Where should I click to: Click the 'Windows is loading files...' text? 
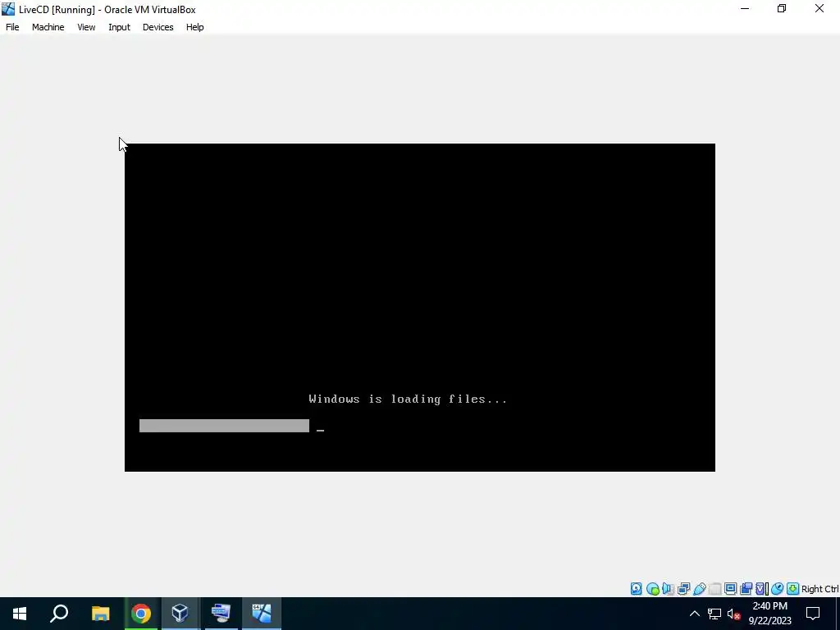(x=408, y=399)
